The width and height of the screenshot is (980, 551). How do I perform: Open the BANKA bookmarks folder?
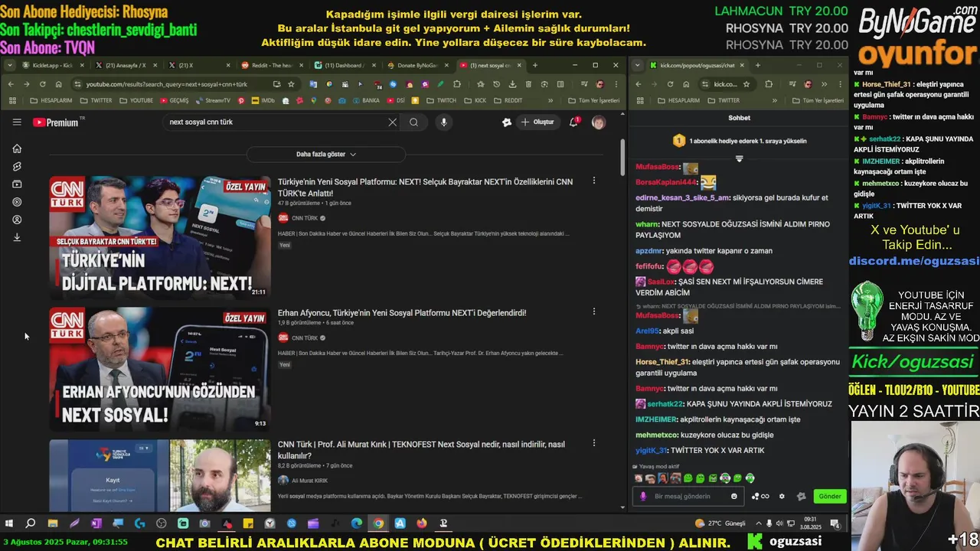(x=365, y=100)
